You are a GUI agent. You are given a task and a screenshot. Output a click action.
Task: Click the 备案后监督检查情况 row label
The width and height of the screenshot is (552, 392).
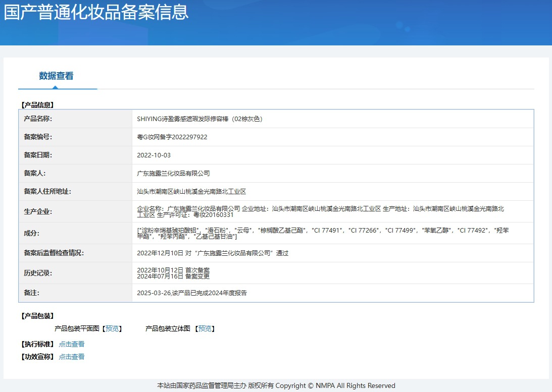click(x=54, y=253)
